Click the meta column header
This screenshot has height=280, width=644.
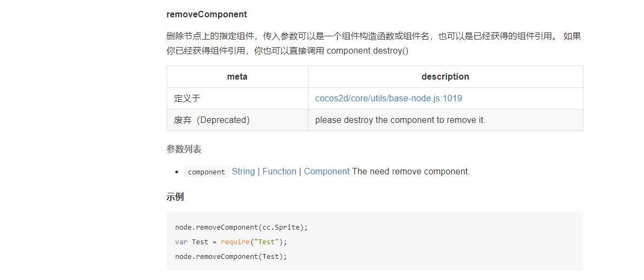(237, 77)
